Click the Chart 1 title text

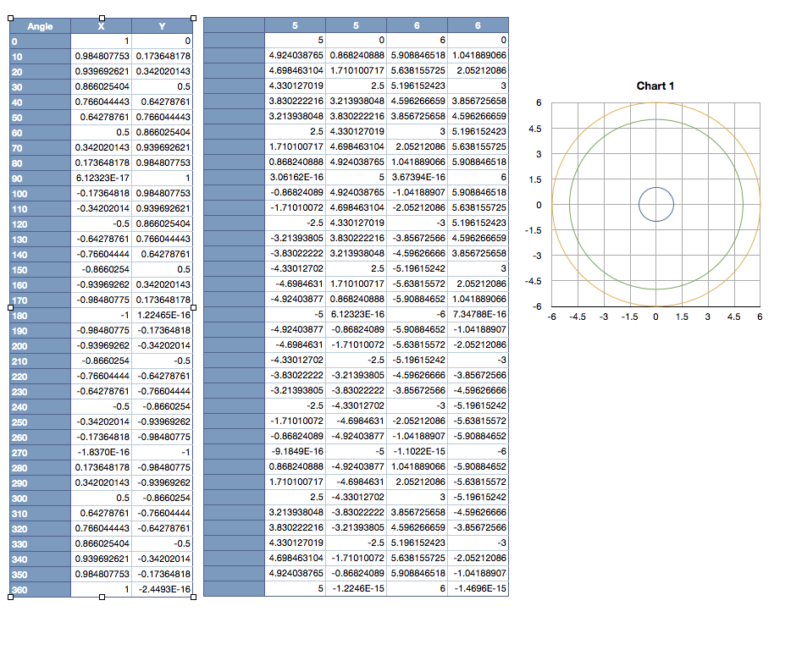[x=655, y=87]
